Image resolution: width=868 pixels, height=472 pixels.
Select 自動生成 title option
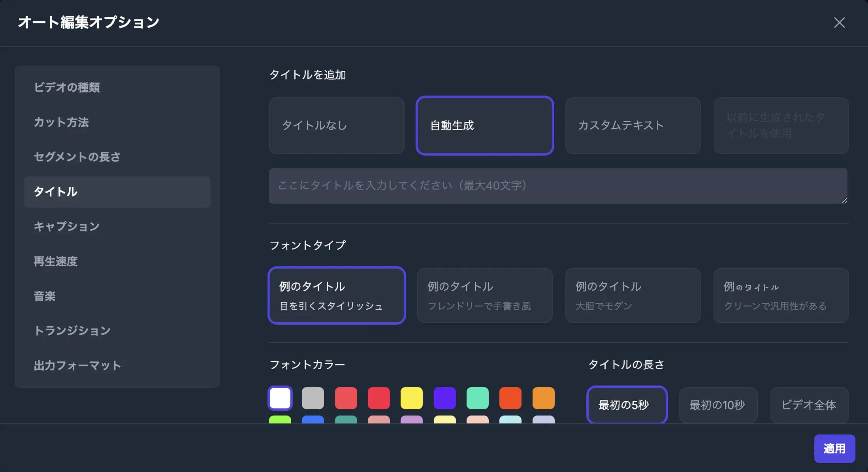[x=484, y=126]
